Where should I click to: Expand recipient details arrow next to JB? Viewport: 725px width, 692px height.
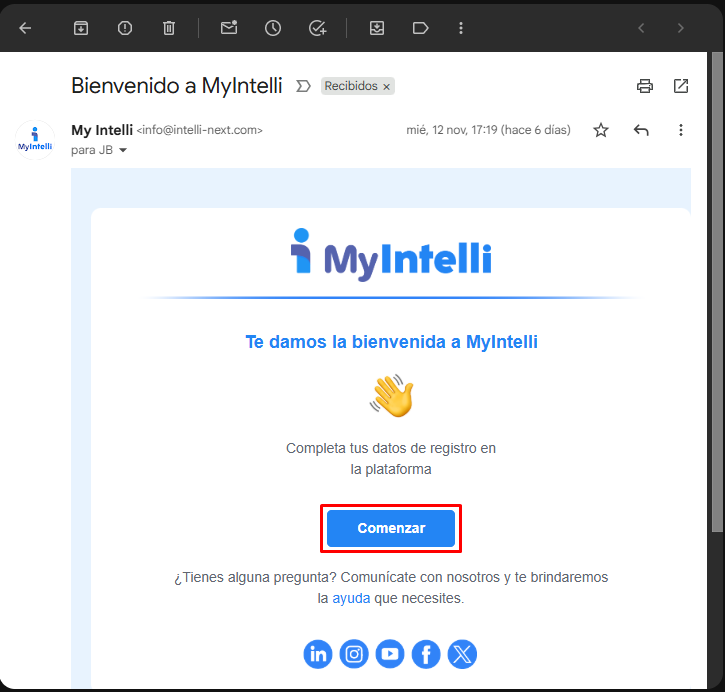(x=124, y=151)
